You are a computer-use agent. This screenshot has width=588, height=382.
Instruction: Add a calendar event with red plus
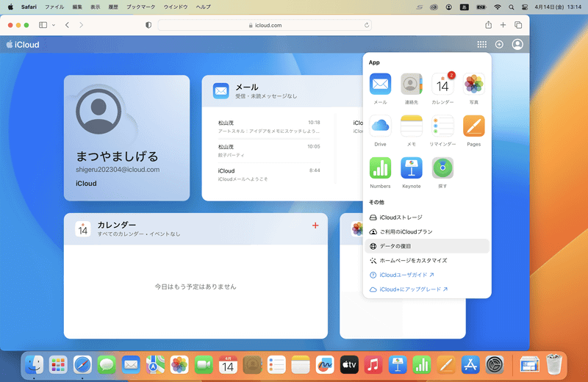click(x=315, y=226)
